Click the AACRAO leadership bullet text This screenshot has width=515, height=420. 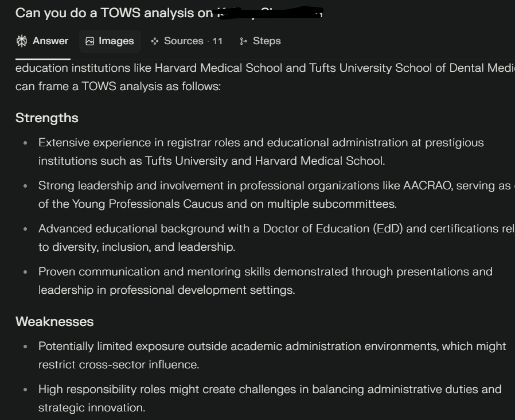[x=276, y=195]
